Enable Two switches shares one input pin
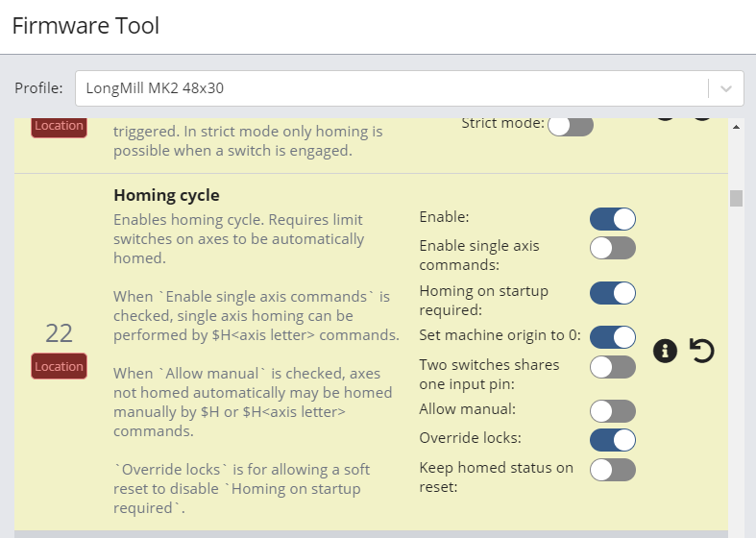 (613, 367)
